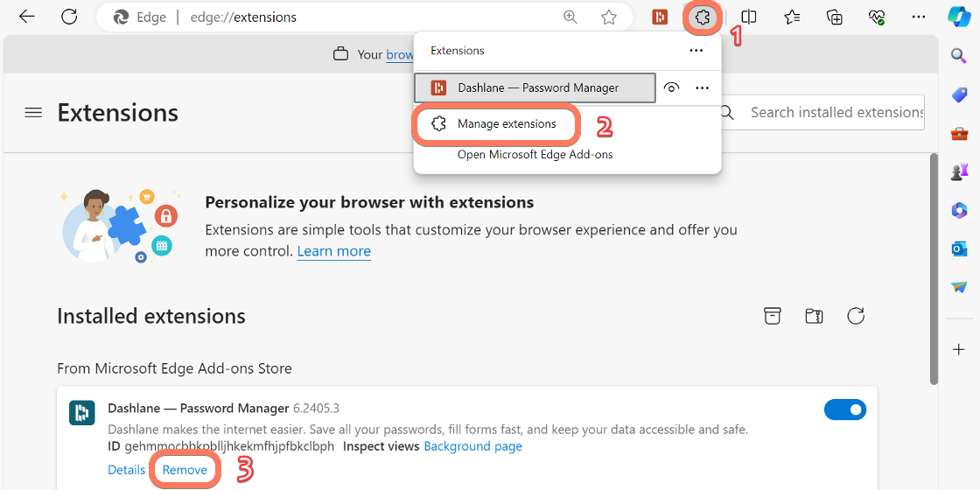Click the page vertical scrollbar
This screenshot has width=980, height=490.
tap(934, 269)
